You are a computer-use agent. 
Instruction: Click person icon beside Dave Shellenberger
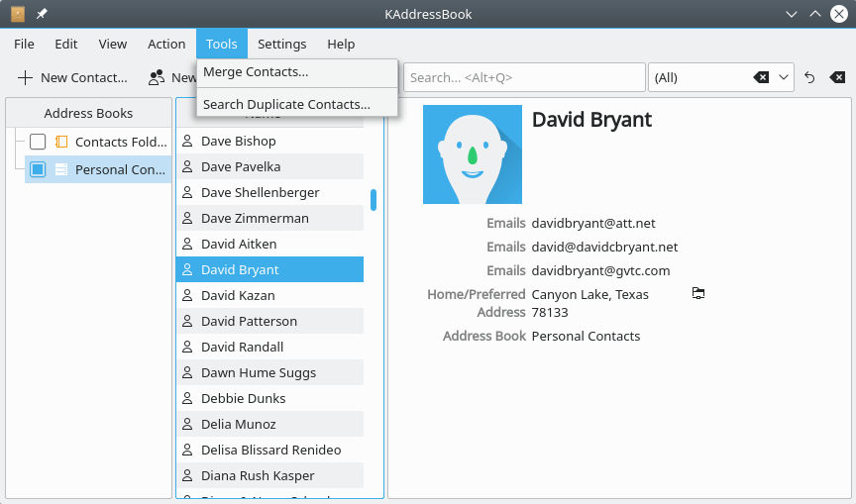[x=187, y=192]
